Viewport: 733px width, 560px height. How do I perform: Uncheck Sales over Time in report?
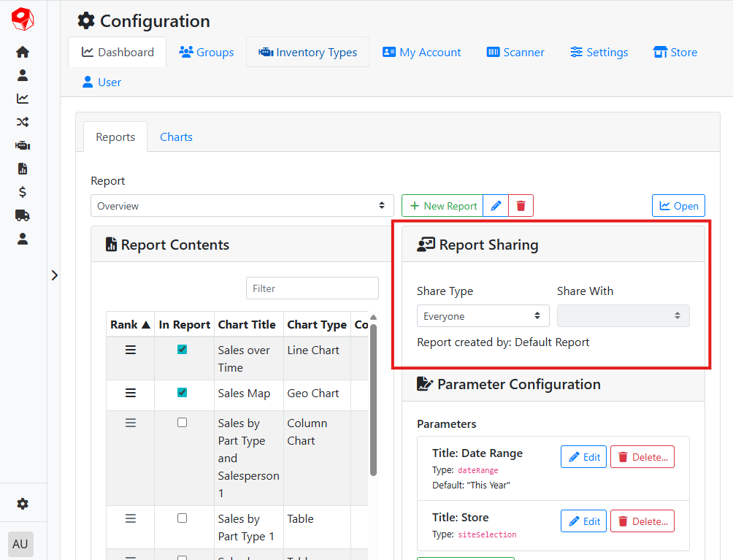[x=182, y=350]
